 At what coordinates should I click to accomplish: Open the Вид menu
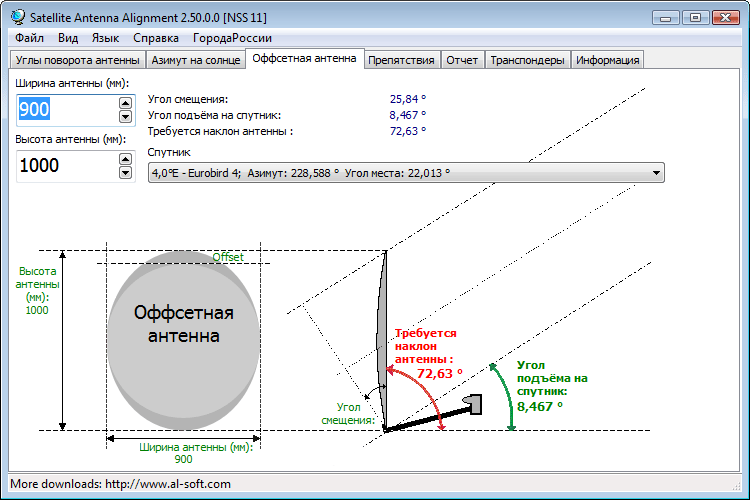[68, 38]
